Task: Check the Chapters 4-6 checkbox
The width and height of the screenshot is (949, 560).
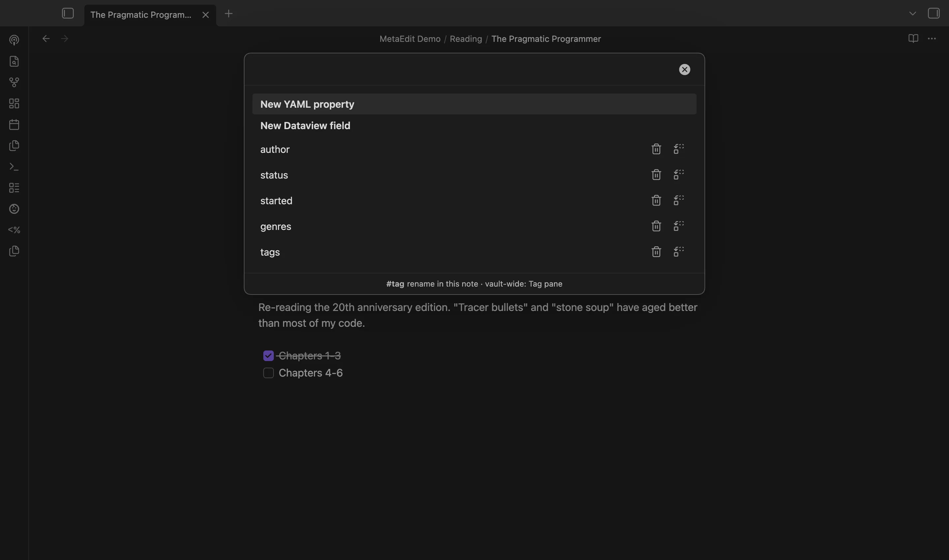Action: pyautogui.click(x=269, y=373)
